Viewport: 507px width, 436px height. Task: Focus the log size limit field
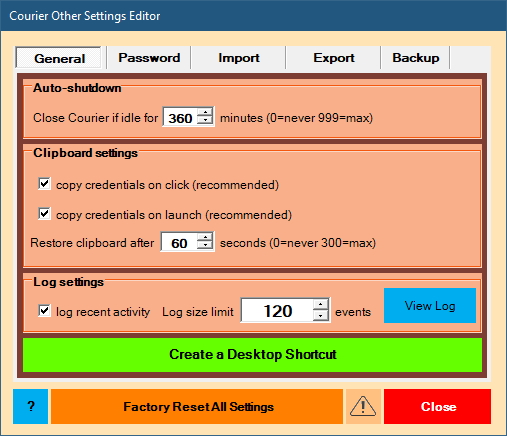[277, 310]
